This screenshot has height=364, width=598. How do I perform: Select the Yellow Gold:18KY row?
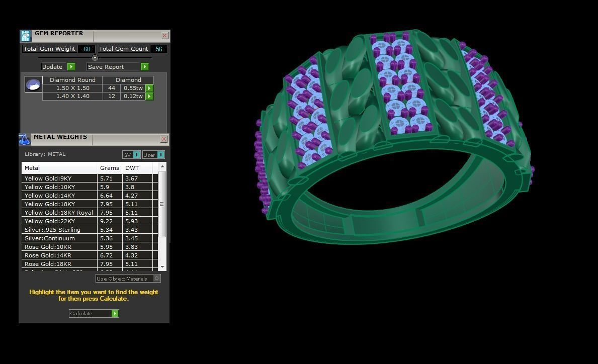pyautogui.click(x=90, y=204)
